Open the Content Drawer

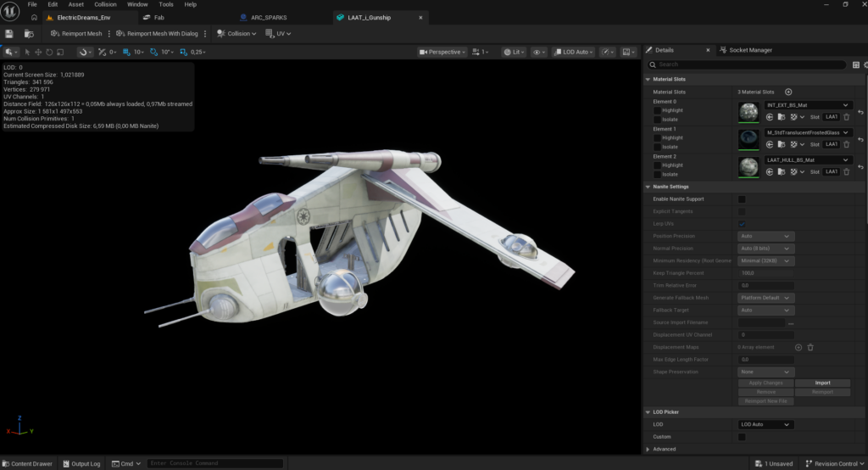tap(27, 464)
